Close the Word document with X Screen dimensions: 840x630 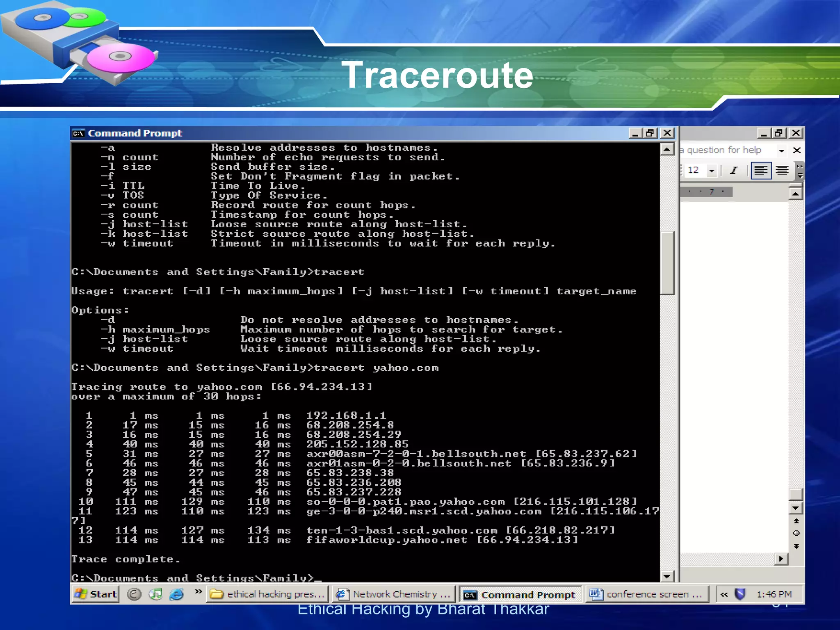click(x=797, y=151)
